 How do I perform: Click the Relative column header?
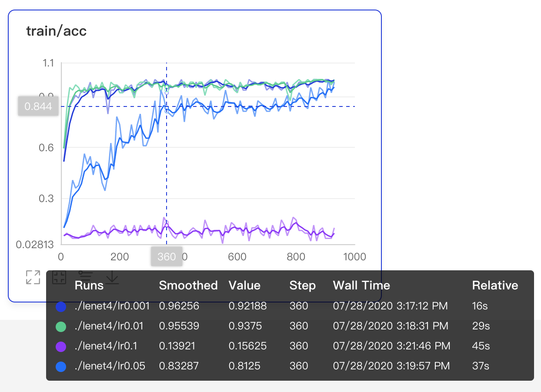tap(495, 285)
